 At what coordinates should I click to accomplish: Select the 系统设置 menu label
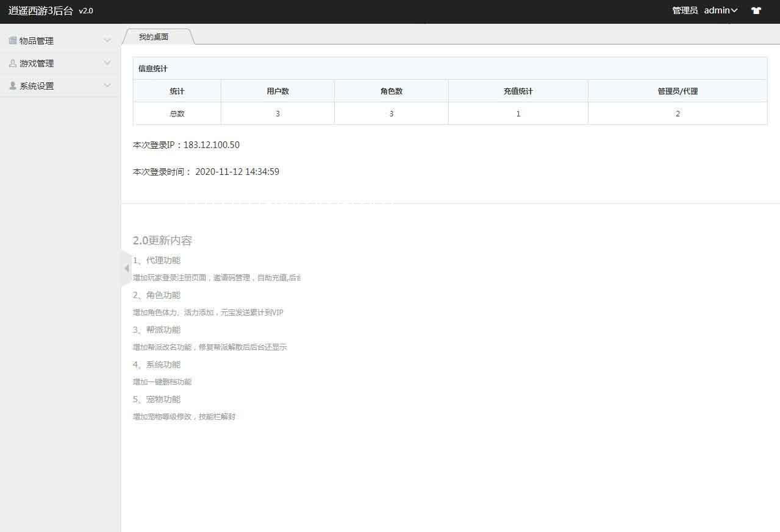pyautogui.click(x=37, y=86)
